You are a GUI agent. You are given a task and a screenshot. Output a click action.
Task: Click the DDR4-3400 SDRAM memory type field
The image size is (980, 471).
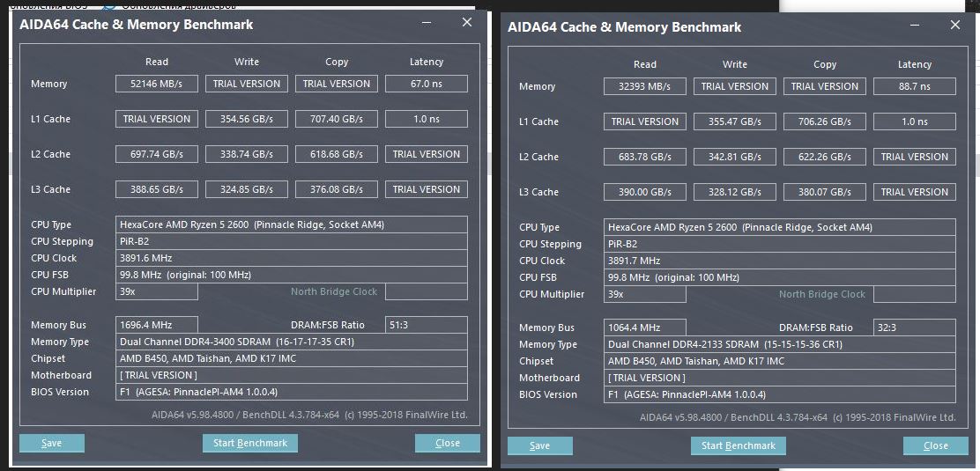pyautogui.click(x=291, y=342)
